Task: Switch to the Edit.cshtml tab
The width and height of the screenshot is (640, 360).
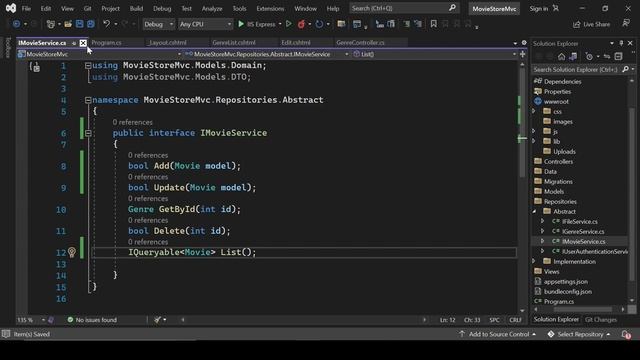Action: [x=296, y=42]
